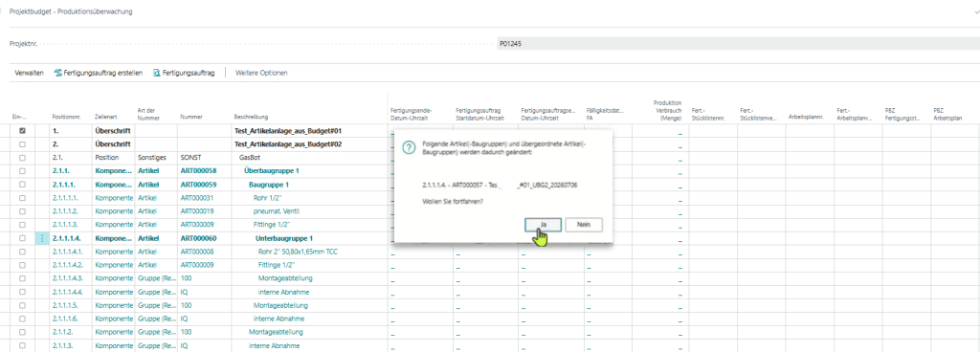
Task: Open the Verwalten menu
Action: [29, 73]
